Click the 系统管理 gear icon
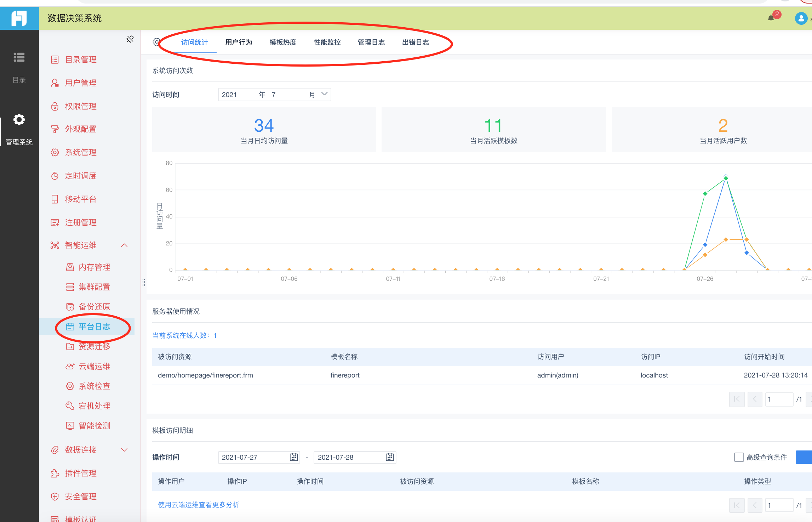Screen dimensions: 812x522 pos(55,152)
